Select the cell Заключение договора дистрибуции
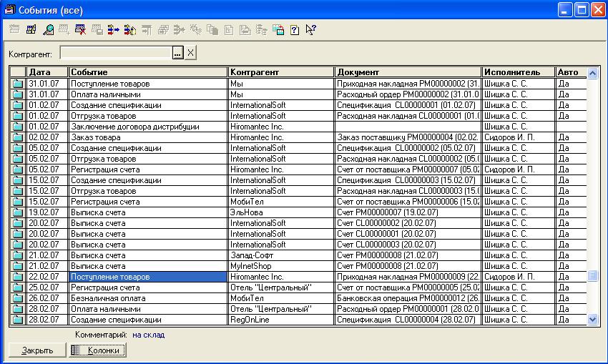This screenshot has width=608, height=364. tap(148, 127)
